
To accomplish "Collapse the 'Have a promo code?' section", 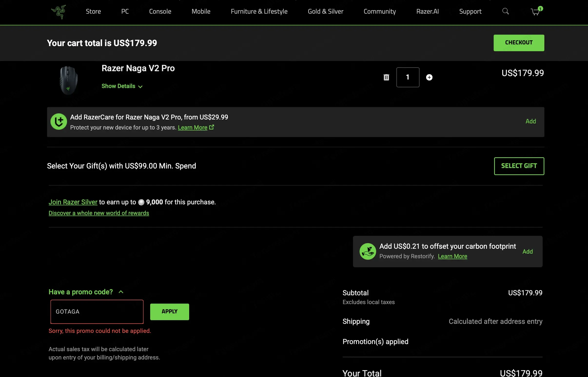I will [86, 292].
